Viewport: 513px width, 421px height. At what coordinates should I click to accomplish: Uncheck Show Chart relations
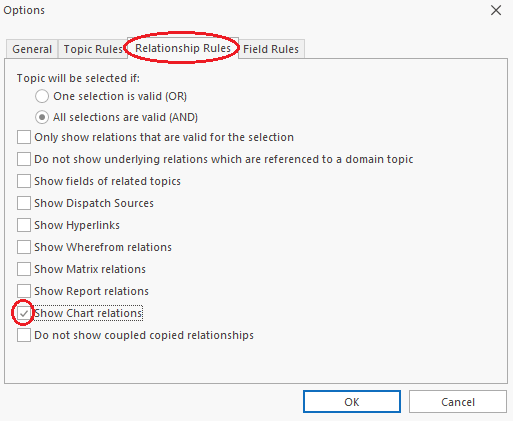point(24,313)
